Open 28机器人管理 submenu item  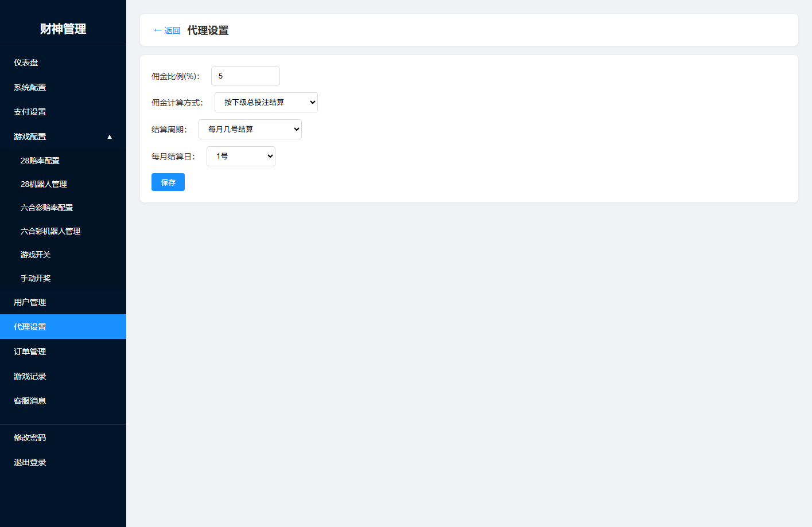[63, 184]
